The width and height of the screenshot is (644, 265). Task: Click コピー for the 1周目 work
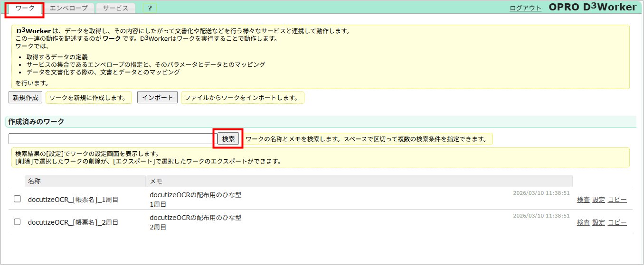[617, 200]
